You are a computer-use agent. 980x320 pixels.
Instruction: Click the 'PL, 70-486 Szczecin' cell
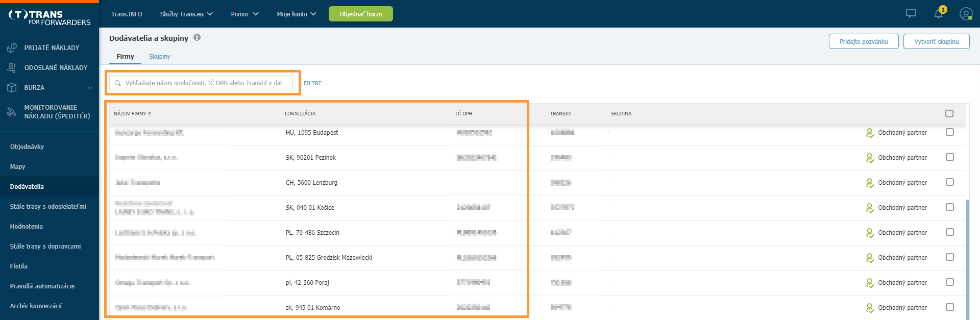[x=312, y=232]
